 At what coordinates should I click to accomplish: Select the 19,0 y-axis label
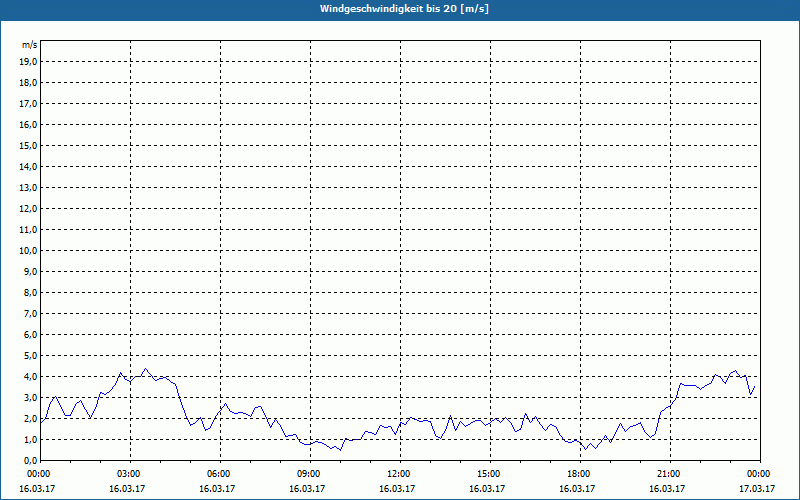[x=28, y=62]
